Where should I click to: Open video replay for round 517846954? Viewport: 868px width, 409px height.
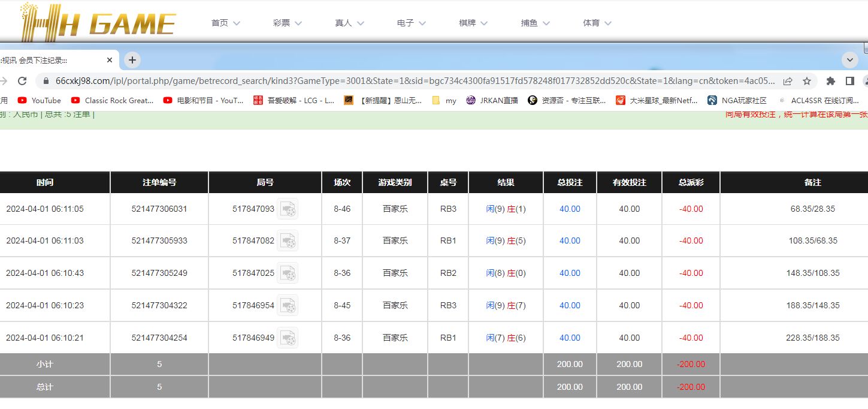288,305
